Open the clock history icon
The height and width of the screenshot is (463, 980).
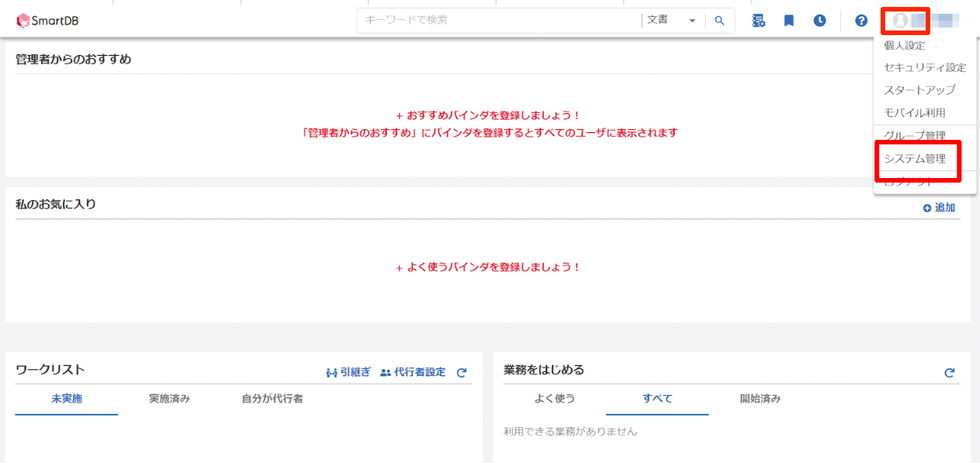click(x=819, y=21)
